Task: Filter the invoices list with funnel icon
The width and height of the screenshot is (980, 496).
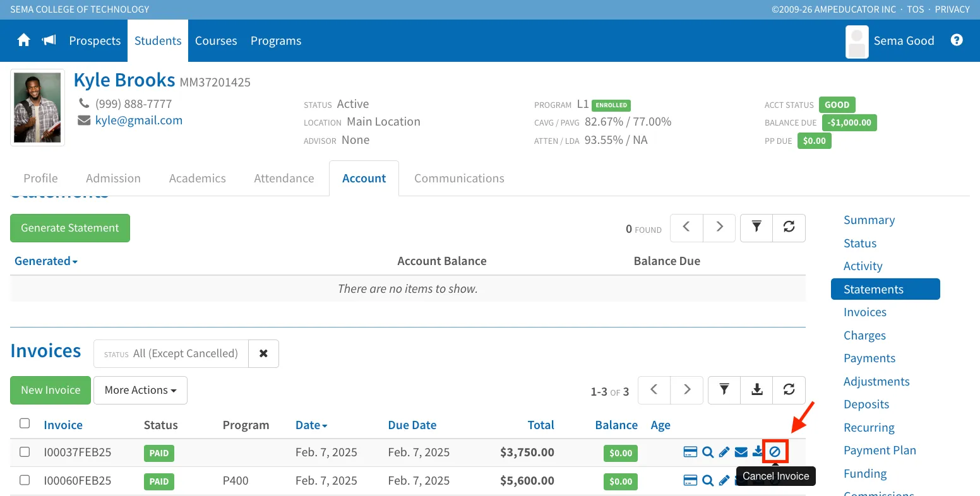Action: coord(724,390)
